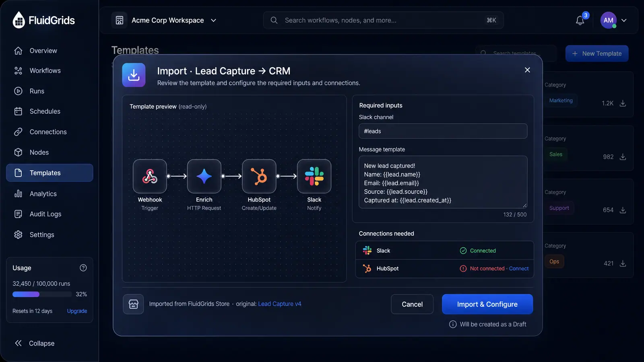Open Analytics from the sidebar
Viewport: 644px width, 362px height.
[x=50, y=194]
